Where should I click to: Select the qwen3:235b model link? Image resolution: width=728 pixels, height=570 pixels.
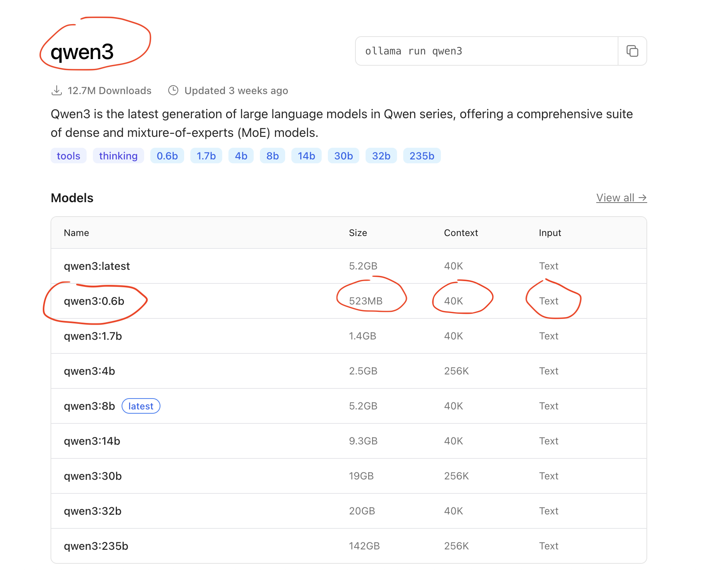(96, 546)
